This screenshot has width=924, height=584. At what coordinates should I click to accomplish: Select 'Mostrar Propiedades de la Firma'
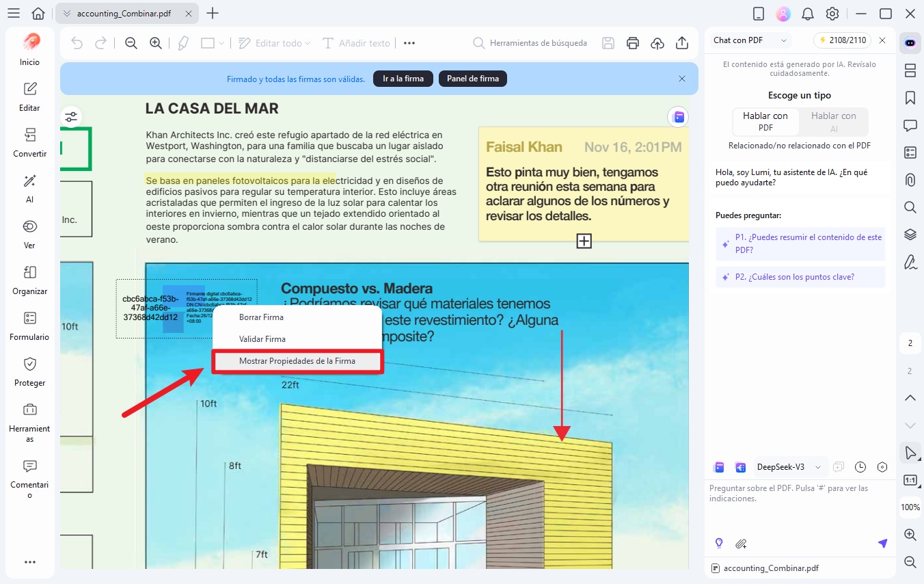coord(298,360)
